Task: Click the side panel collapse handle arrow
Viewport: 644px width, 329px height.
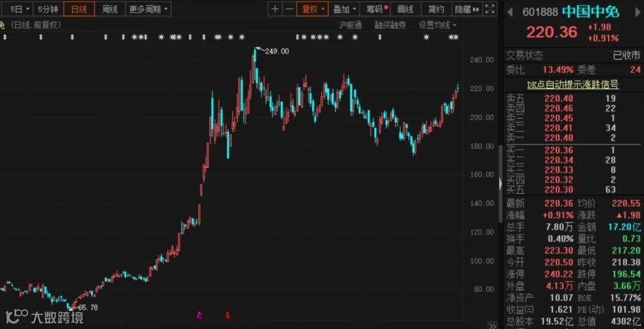Action: (500, 183)
